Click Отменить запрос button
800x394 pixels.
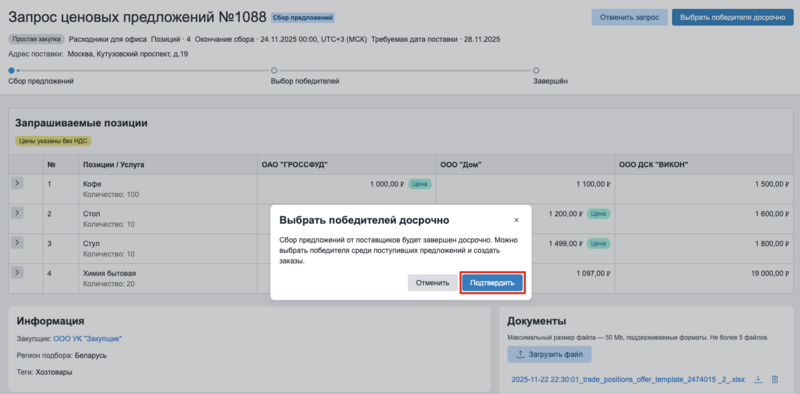630,17
